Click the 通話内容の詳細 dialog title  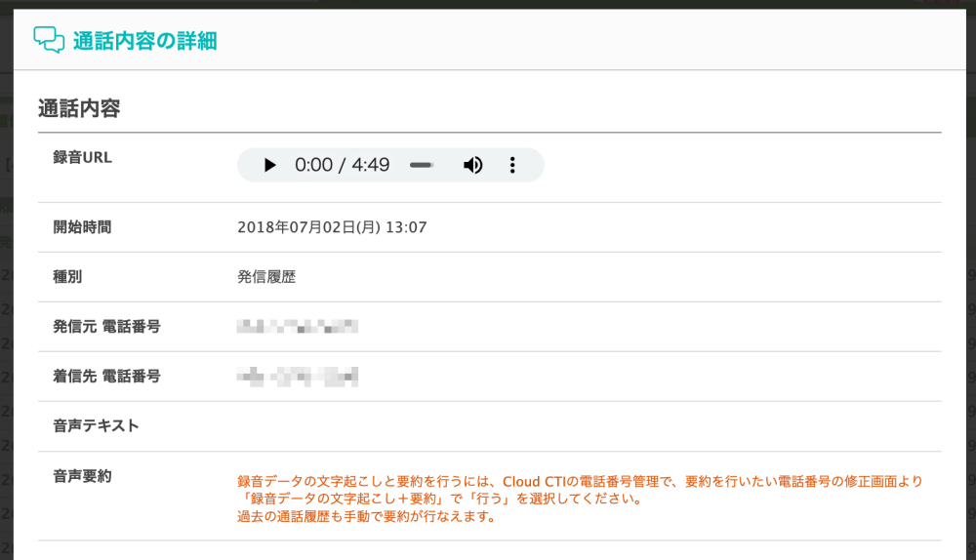click(144, 41)
